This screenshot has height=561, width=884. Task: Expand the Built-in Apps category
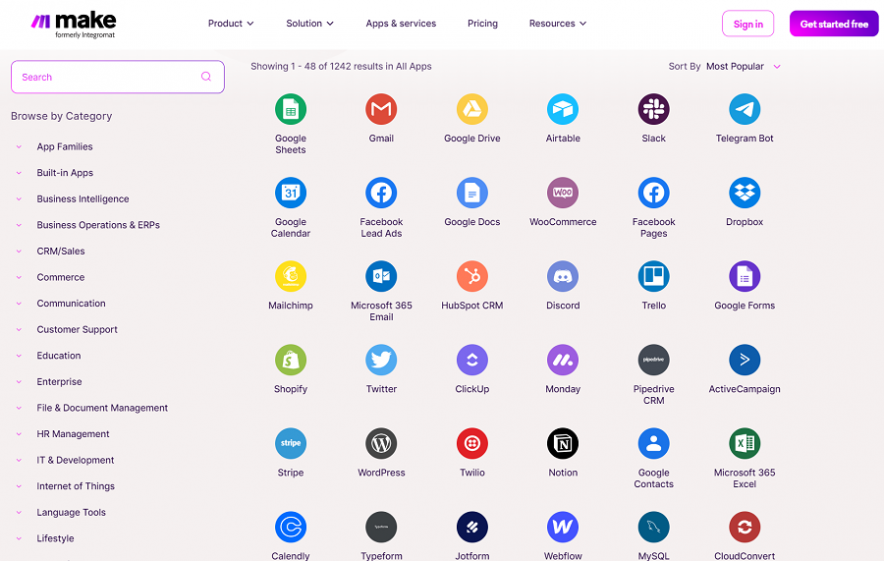[x=65, y=173]
